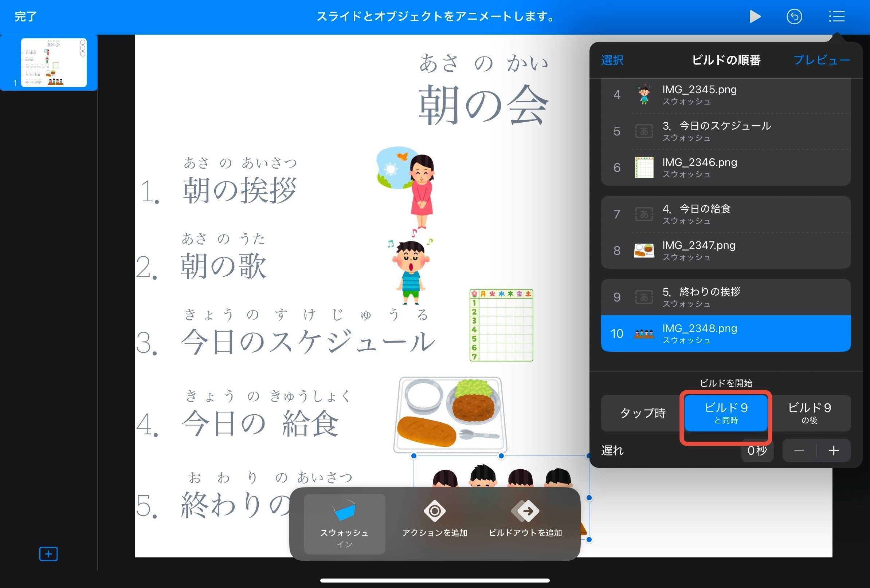The width and height of the screenshot is (870, 588).
Task: Add a new slide with the plus icon
Action: pos(48,554)
